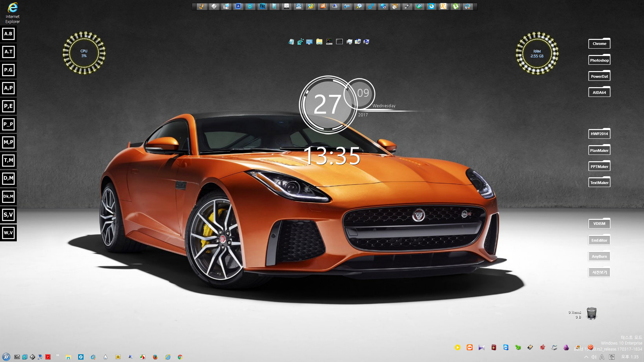This screenshot has width=644, height=362.
Task: Click the USB drive icon in top dock
Action: (x=407, y=6)
